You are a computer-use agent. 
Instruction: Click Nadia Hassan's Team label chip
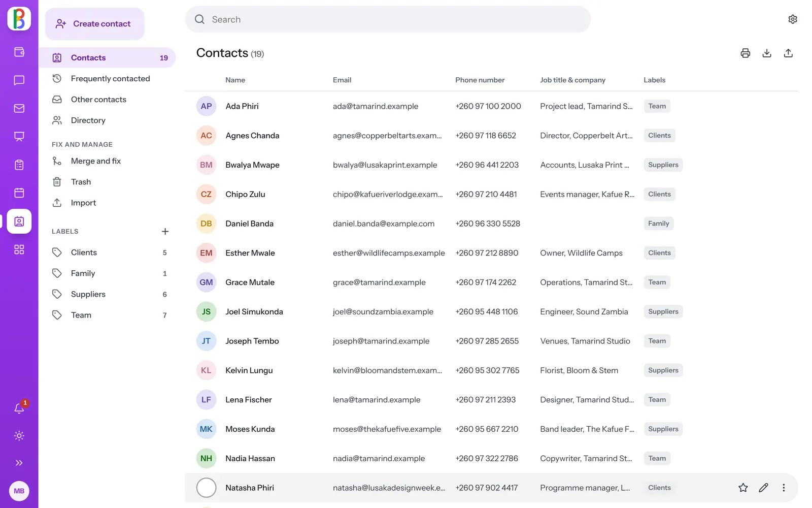[657, 458]
